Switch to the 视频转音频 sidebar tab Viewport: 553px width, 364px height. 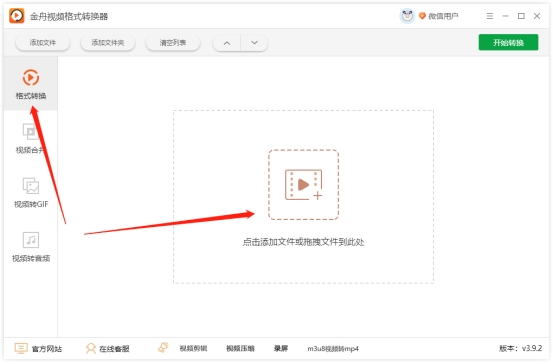31,247
